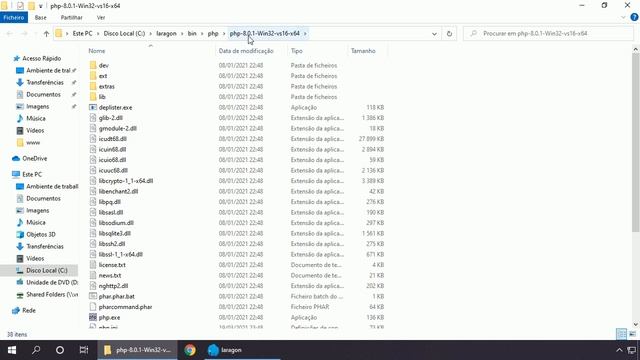Viewport: 640px width, 360px height.
Task: Open recent locations dropdown arrow
Action: (x=36, y=33)
